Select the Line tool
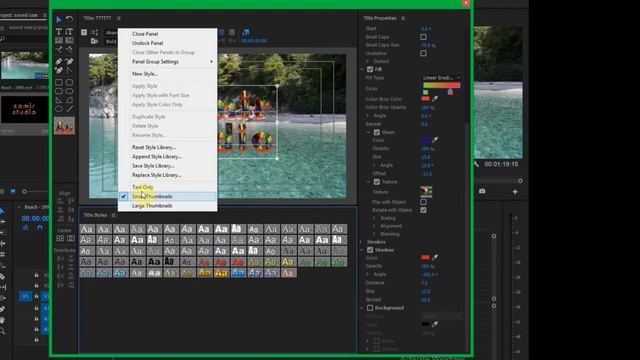 coord(69,109)
